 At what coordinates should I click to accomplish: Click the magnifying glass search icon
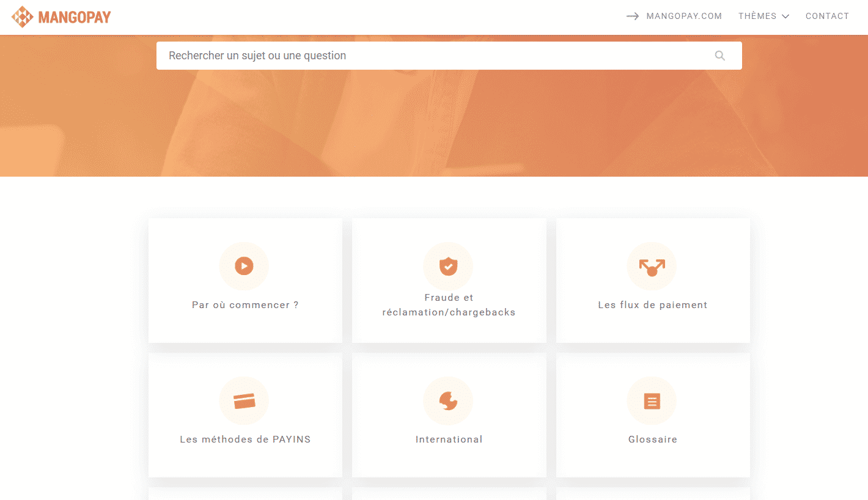pos(719,56)
